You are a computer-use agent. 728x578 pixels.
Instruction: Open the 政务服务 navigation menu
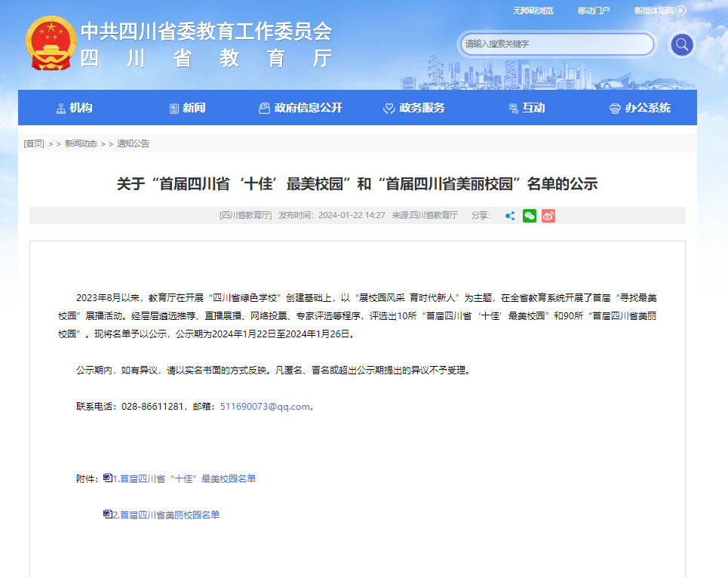(414, 108)
